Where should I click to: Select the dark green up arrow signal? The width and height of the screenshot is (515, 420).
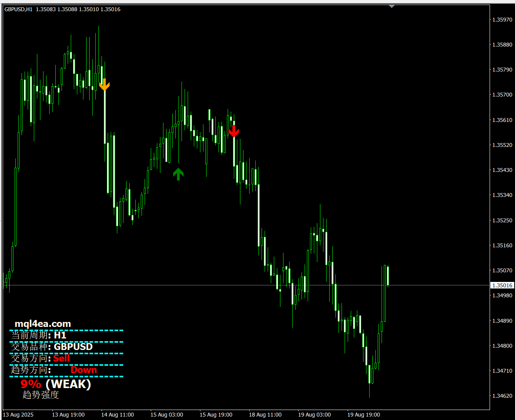click(178, 174)
